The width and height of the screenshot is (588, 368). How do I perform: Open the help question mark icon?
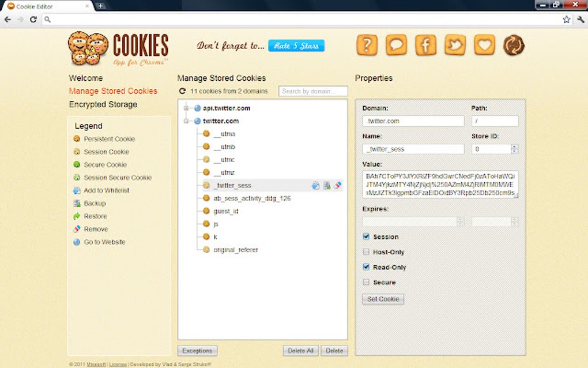367,45
